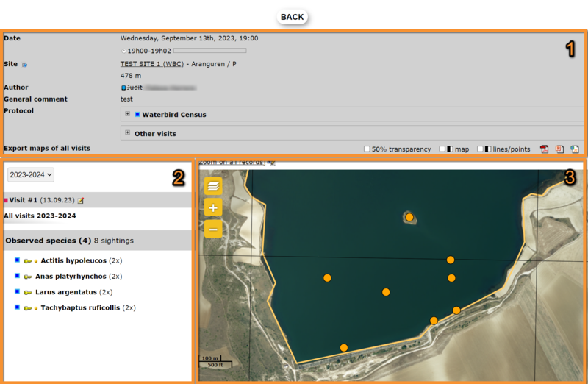Open the map layers selector icon

tap(213, 186)
